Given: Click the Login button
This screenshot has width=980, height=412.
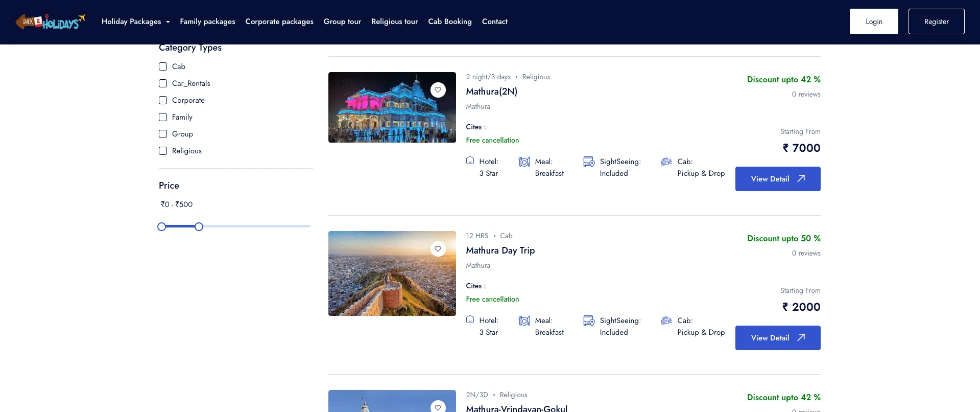Looking at the screenshot, I should [874, 21].
